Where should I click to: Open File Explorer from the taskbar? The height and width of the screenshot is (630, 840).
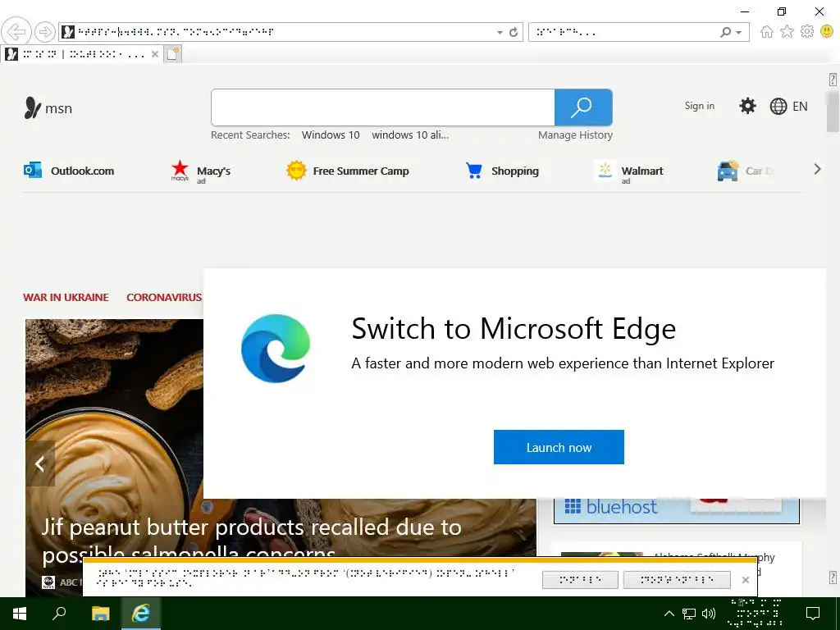pos(101,614)
